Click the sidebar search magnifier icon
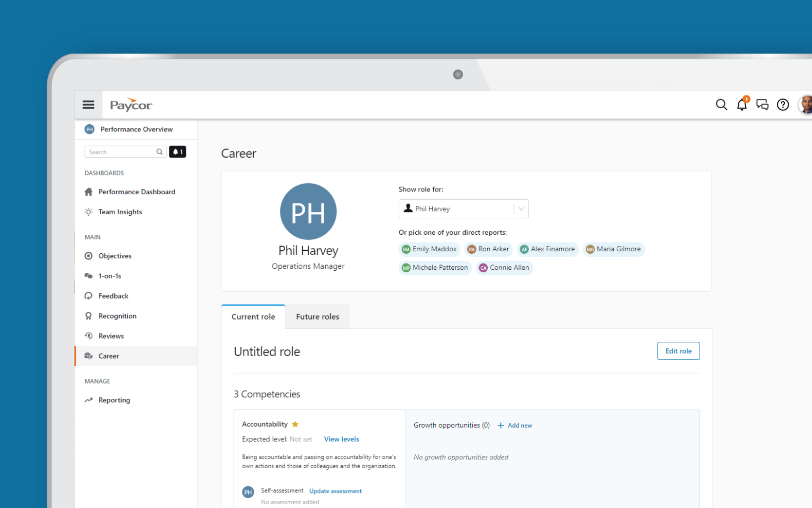Viewport: 812px width, 508px height. pyautogui.click(x=159, y=152)
